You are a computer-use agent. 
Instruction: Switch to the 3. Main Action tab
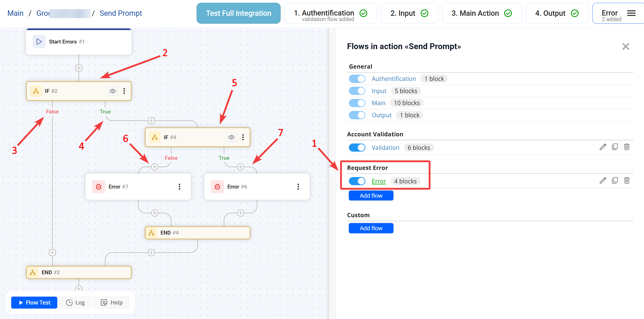(x=481, y=13)
